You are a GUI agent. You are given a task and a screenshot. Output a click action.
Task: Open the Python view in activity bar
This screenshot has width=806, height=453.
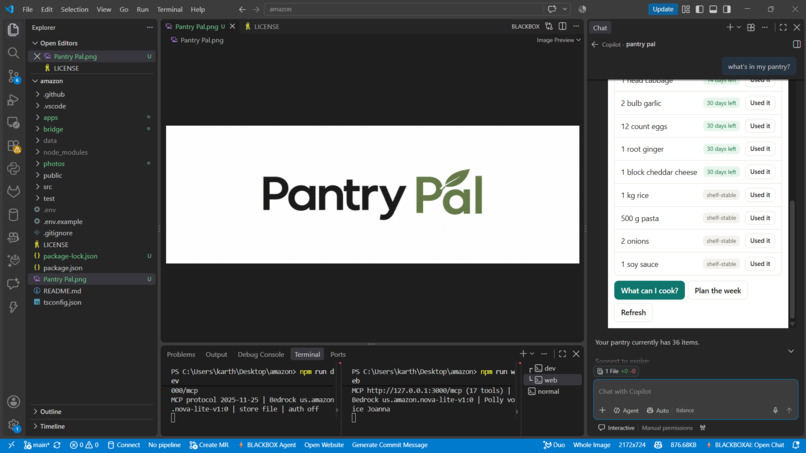13,169
